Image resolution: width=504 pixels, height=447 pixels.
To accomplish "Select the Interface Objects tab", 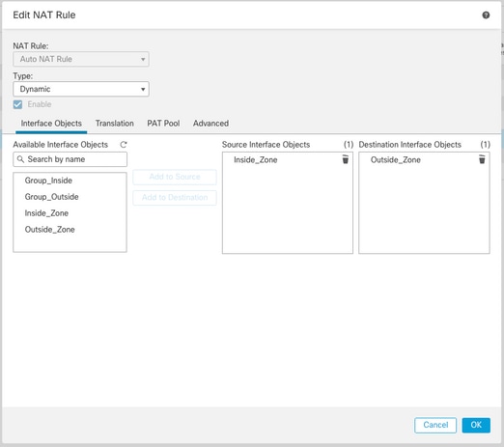I will [51, 124].
